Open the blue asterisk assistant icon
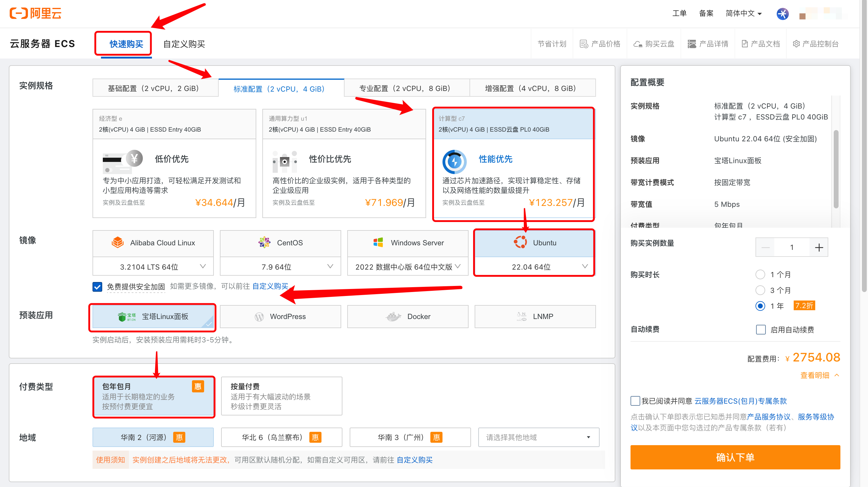Screen dimensions: 868x487 (x=782, y=14)
